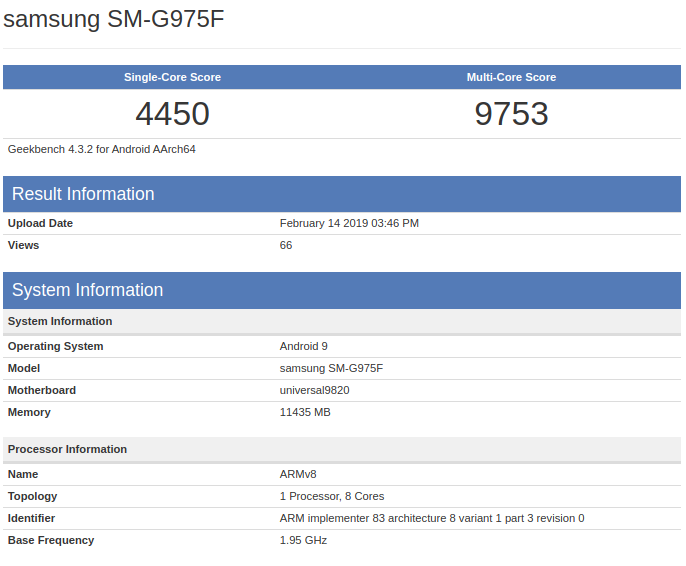Select 'February 14 2019 03:46 PM' value
The height and width of the screenshot is (566, 686).
[349, 224]
